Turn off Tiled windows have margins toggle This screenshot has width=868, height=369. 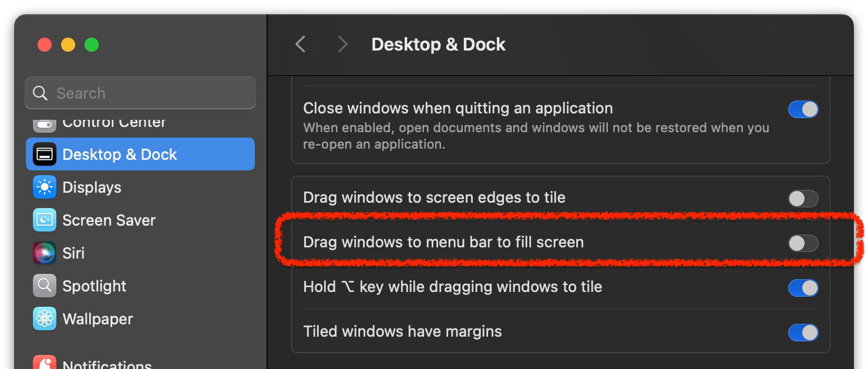pyautogui.click(x=803, y=333)
